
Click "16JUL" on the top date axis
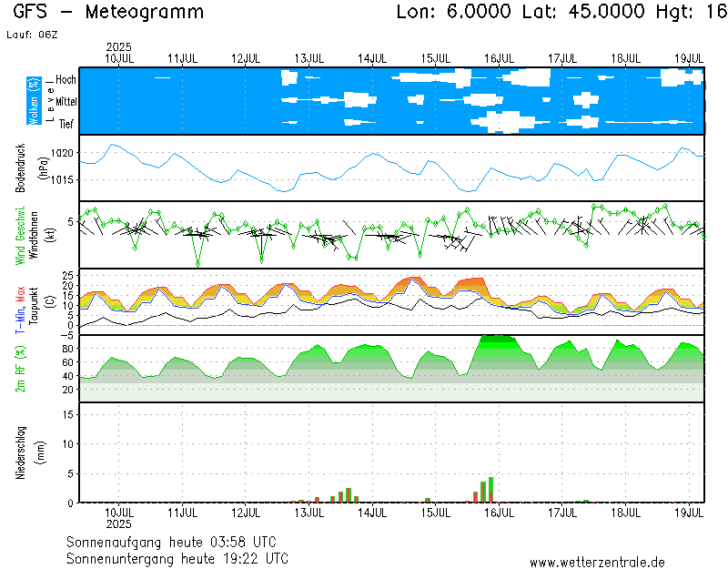(x=499, y=58)
